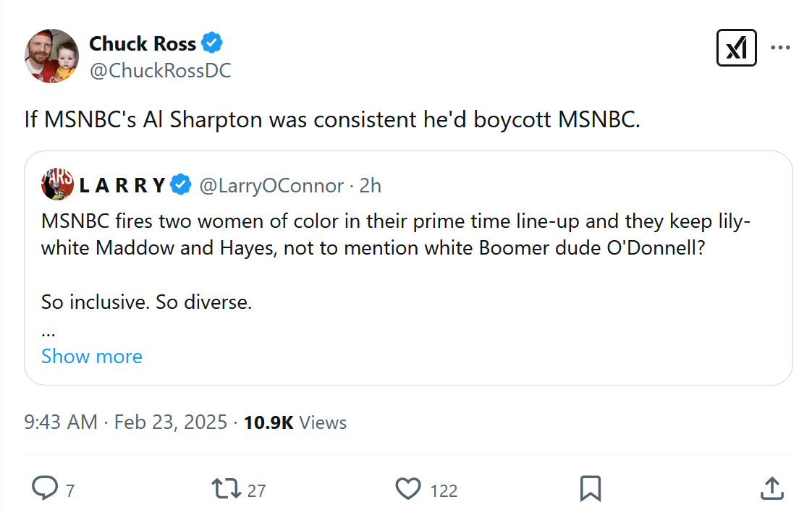Click the L A R R Y display name
The height and width of the screenshot is (515, 812).
122,185
